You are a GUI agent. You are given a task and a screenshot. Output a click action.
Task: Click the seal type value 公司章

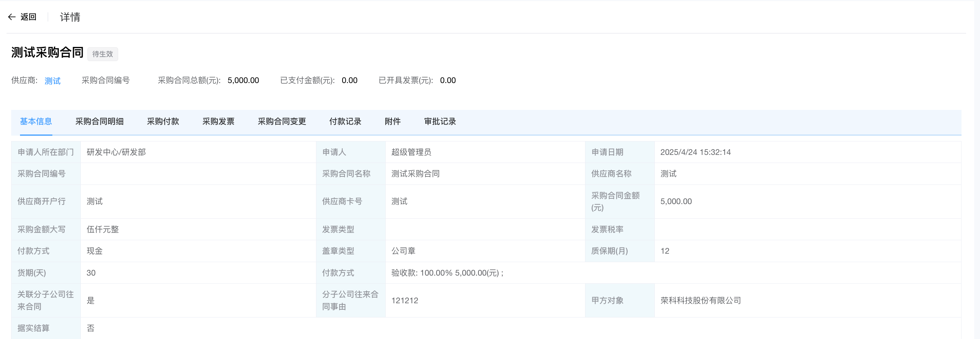coord(403,251)
